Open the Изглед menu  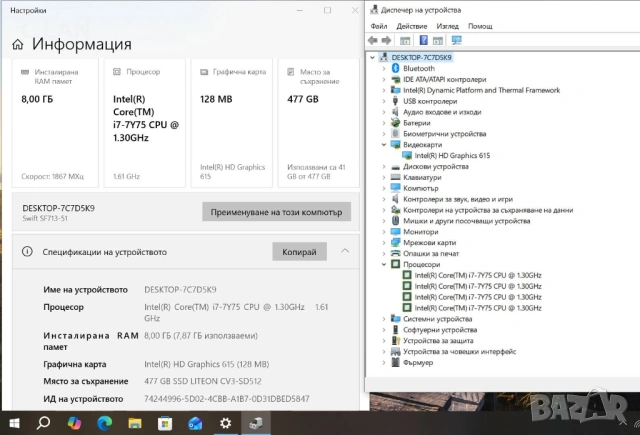[x=447, y=26]
